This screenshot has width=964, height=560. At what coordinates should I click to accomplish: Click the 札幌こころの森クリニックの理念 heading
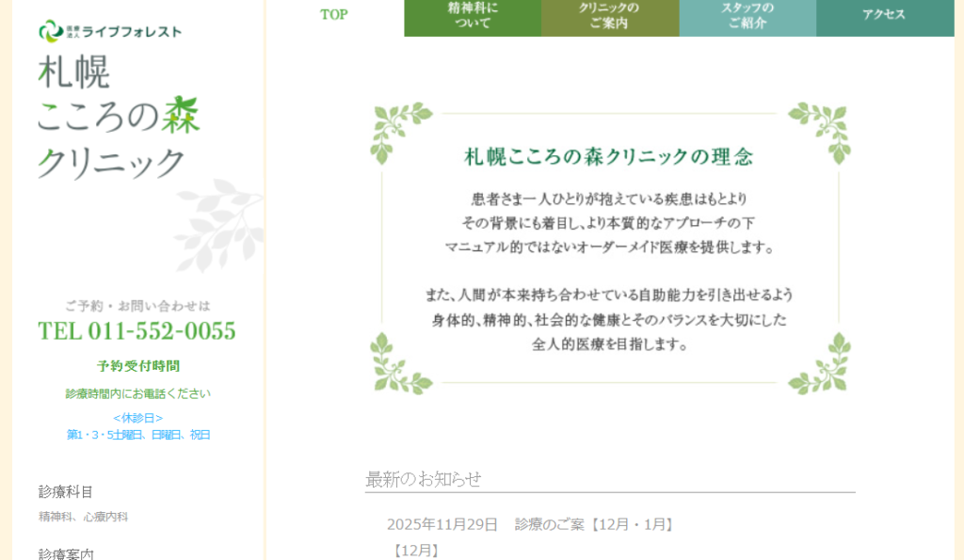tap(609, 157)
